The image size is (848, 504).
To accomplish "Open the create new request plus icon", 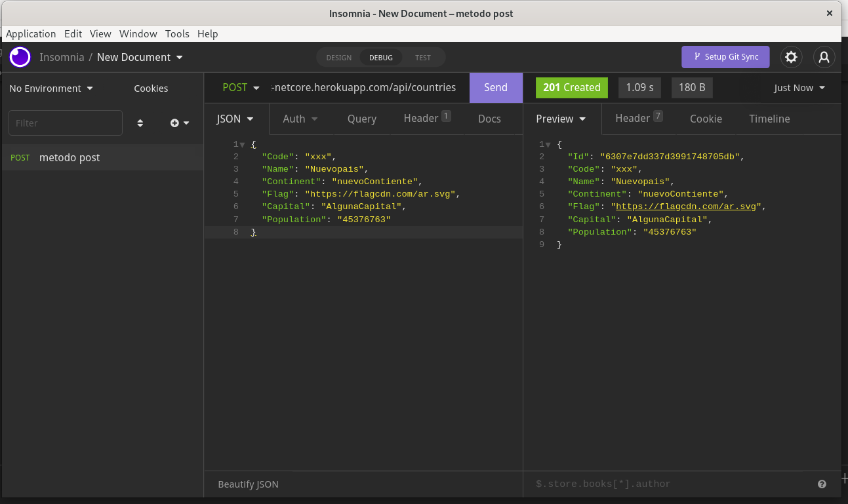I will (175, 123).
